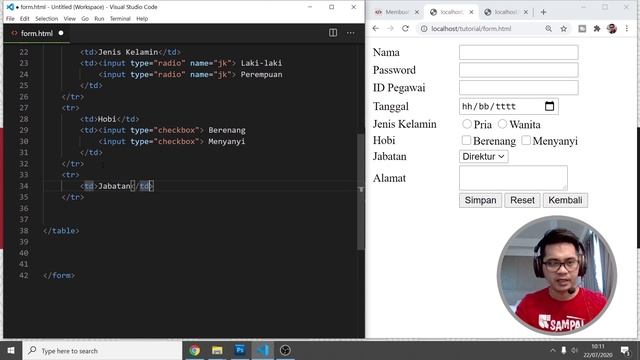Place cursor on line 34 Jabatan code
The height and width of the screenshot is (360, 640).
pos(117,186)
